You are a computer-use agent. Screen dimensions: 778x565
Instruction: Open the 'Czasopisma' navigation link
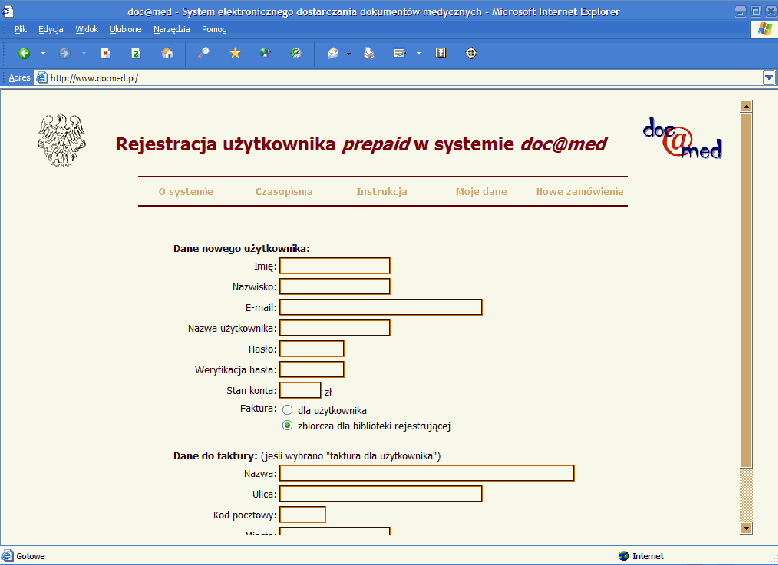click(x=284, y=192)
